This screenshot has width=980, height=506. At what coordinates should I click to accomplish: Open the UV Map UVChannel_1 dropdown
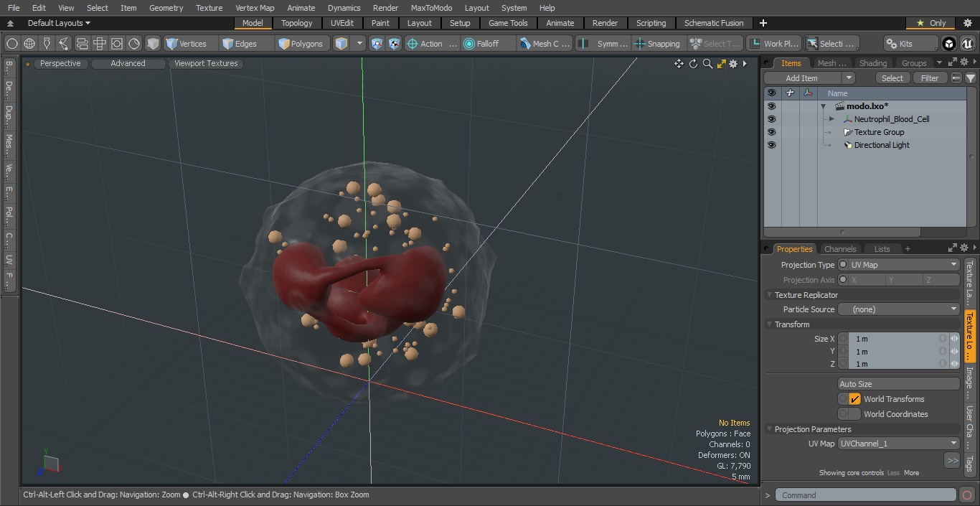coord(899,444)
